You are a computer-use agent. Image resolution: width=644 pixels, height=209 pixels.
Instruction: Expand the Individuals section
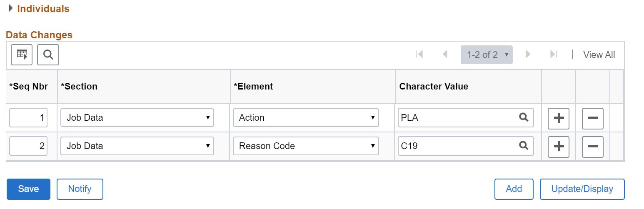click(x=11, y=8)
